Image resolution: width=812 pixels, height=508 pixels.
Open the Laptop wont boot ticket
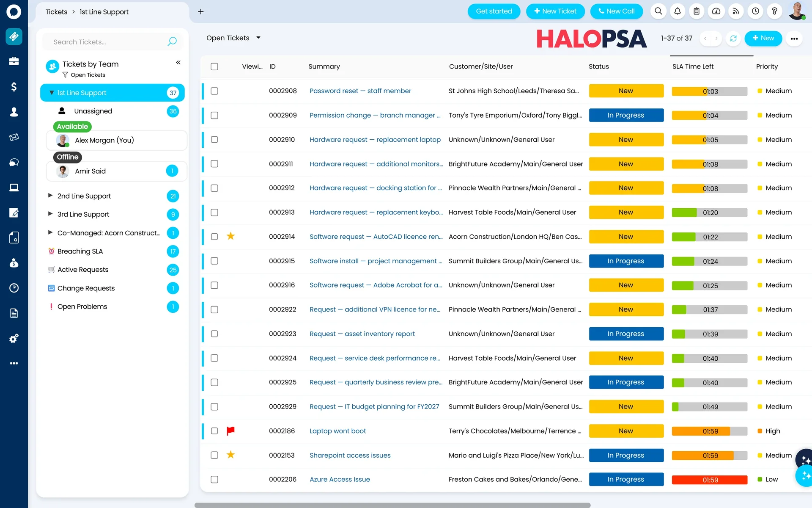coord(338,431)
